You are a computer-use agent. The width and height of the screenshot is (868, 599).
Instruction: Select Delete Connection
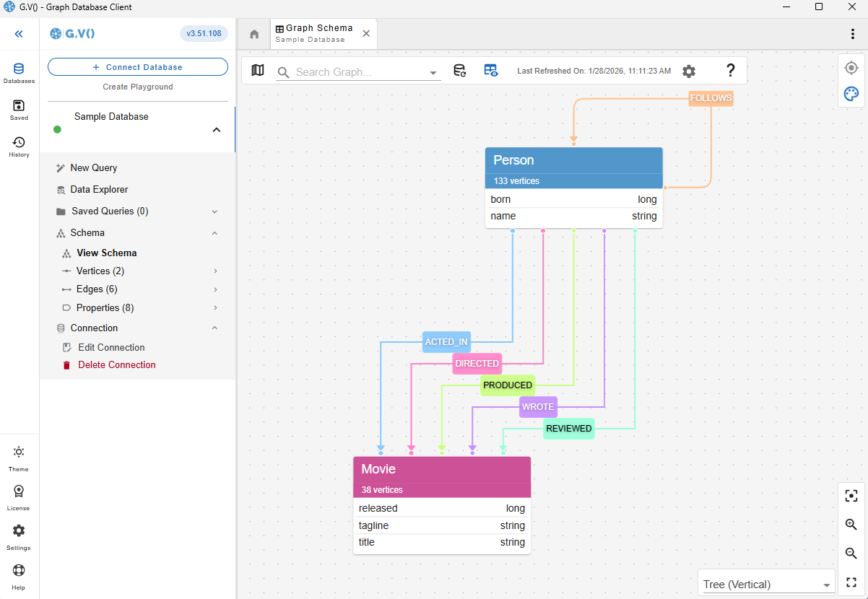tap(117, 364)
